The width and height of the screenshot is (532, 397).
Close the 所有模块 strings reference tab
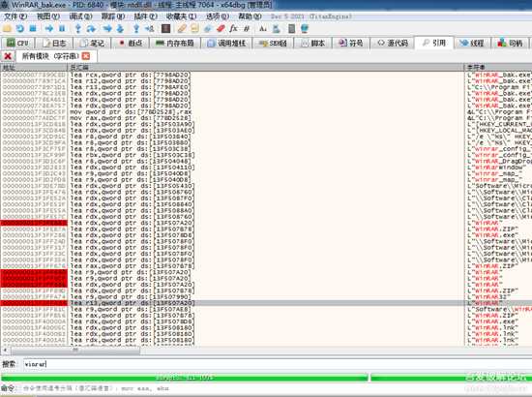(x=86, y=56)
